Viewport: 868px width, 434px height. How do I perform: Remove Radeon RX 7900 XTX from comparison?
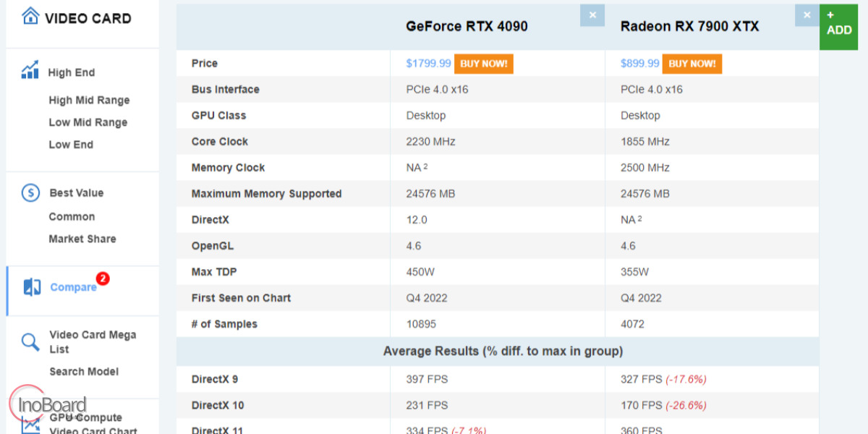pyautogui.click(x=807, y=15)
